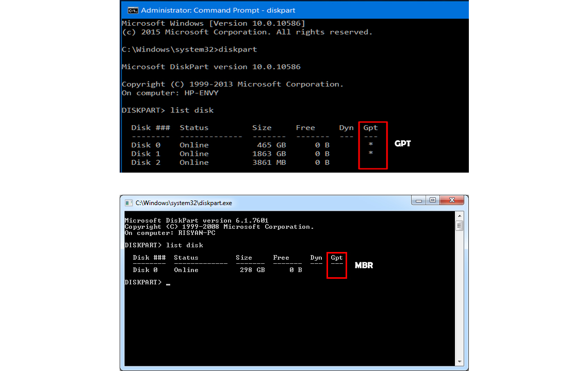Click the title 'Administrator: Command Prompt - diskpart'
The height and width of the screenshot is (371, 588).
point(218,10)
